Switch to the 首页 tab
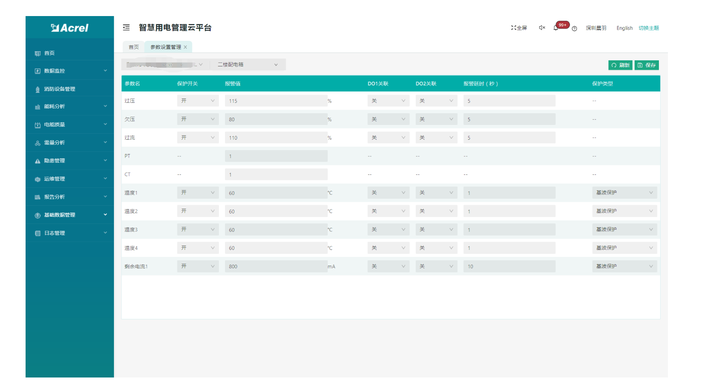This screenshot has height=384, width=720. [x=134, y=47]
